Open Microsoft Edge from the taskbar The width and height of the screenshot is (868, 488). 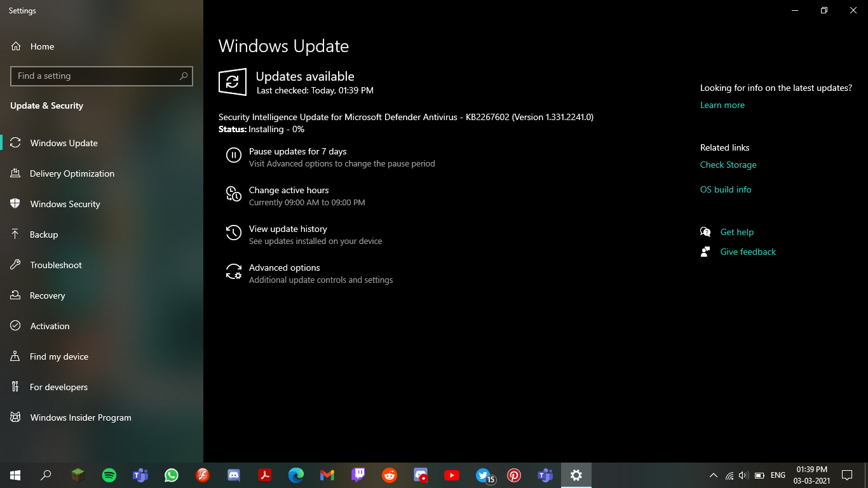(x=296, y=475)
